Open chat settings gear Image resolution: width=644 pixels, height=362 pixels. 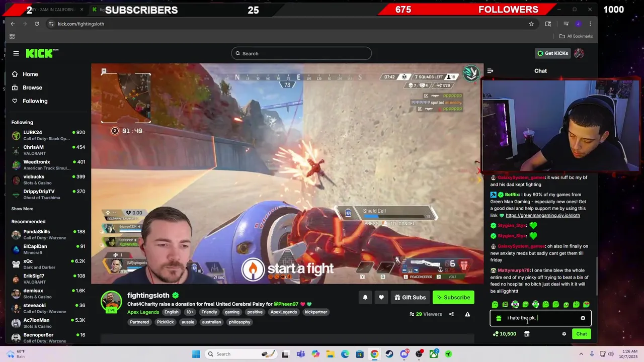[564, 334]
